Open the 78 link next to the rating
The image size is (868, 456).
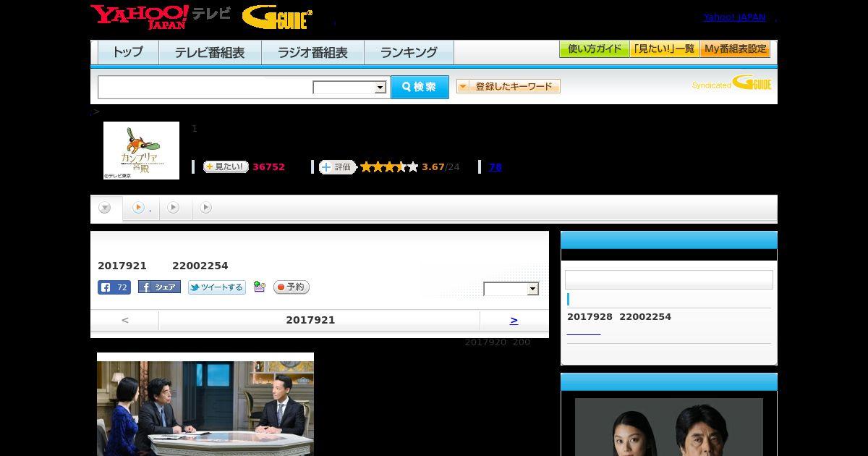[495, 167]
